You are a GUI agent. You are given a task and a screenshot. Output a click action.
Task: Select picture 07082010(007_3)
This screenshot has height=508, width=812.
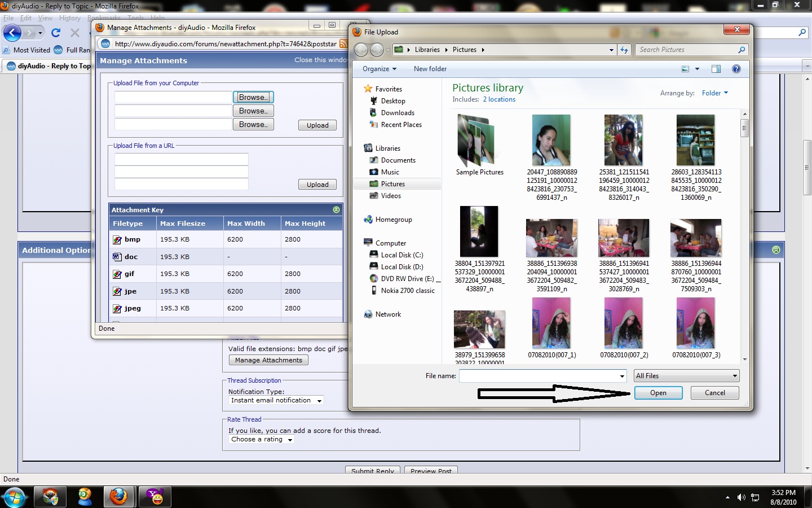coord(696,328)
